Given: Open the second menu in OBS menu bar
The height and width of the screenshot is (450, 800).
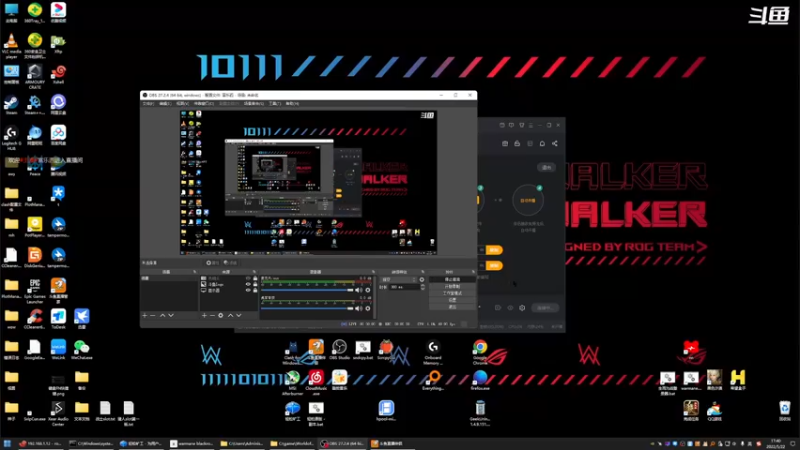Looking at the screenshot, I should click(x=165, y=104).
